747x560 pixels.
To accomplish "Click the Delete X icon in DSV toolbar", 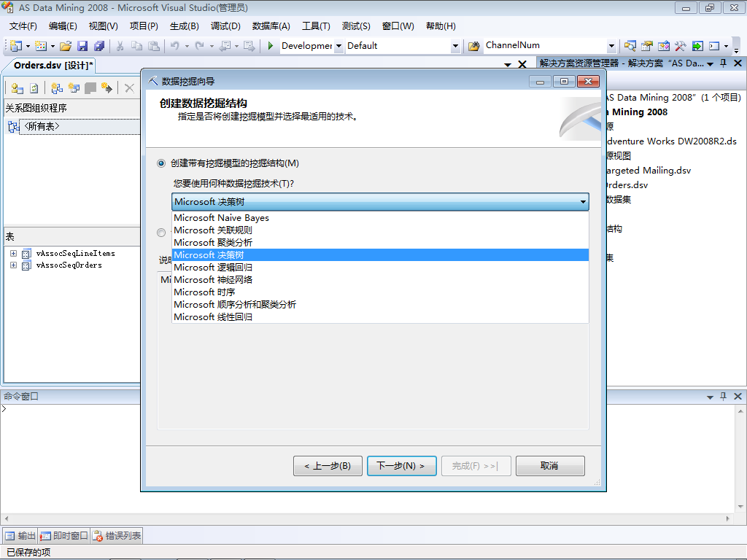I will point(129,88).
